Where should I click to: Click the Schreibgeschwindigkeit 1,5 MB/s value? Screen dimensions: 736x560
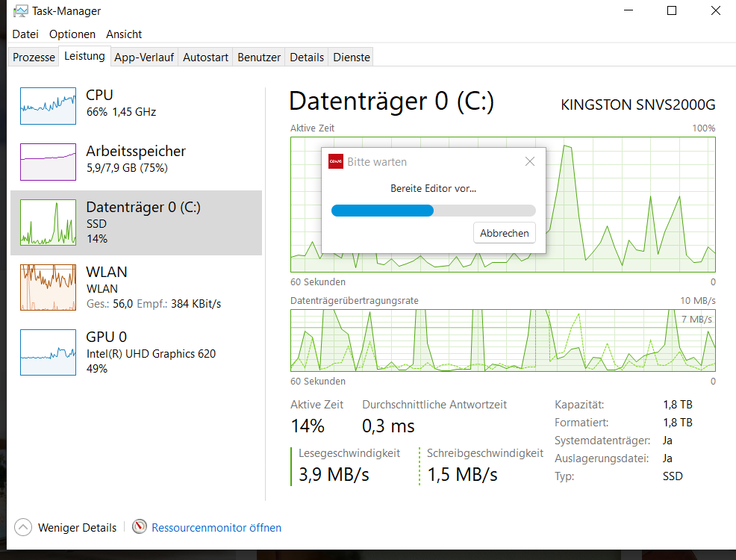coord(462,475)
